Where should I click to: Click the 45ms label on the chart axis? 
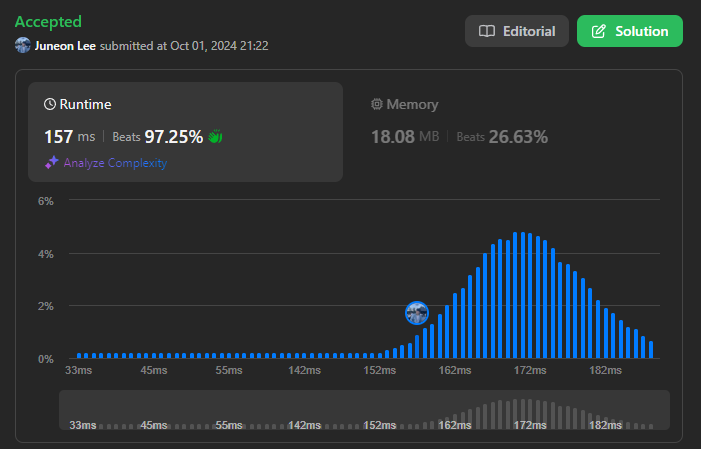click(154, 370)
